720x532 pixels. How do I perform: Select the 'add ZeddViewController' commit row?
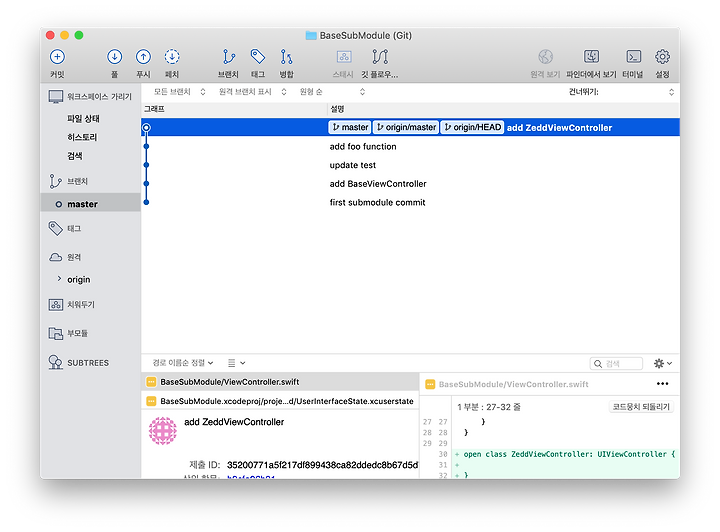tap(410, 127)
